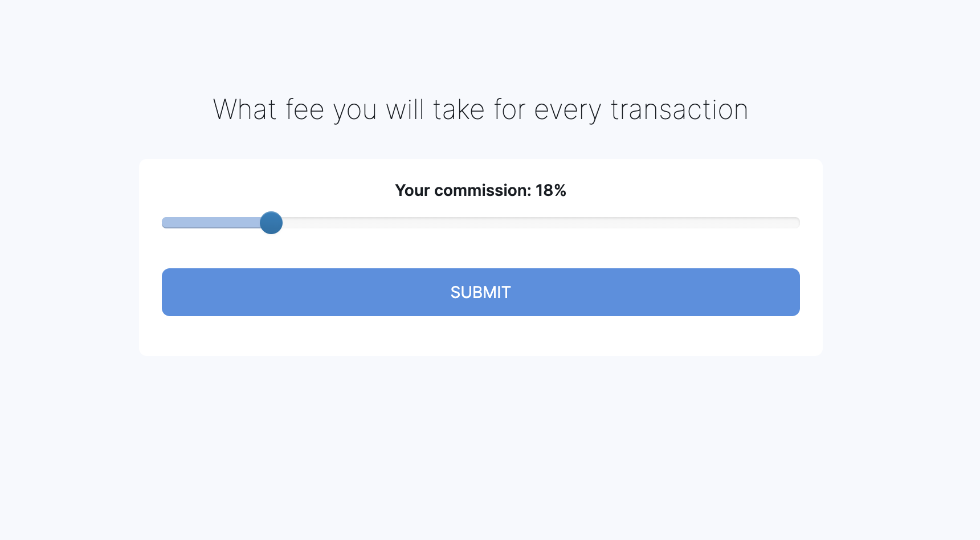Click the word 'What' in page heading
The image size is (980, 540).
[x=244, y=109]
